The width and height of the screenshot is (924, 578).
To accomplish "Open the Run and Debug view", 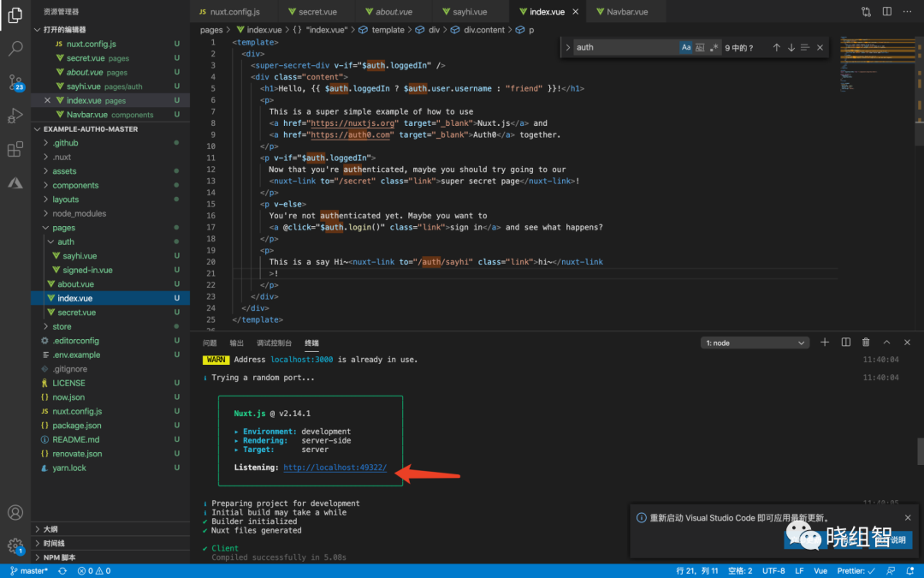I will [x=15, y=116].
